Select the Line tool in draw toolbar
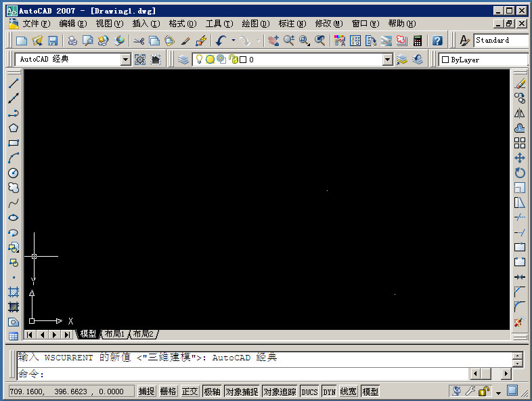The width and height of the screenshot is (532, 401). 13,83
